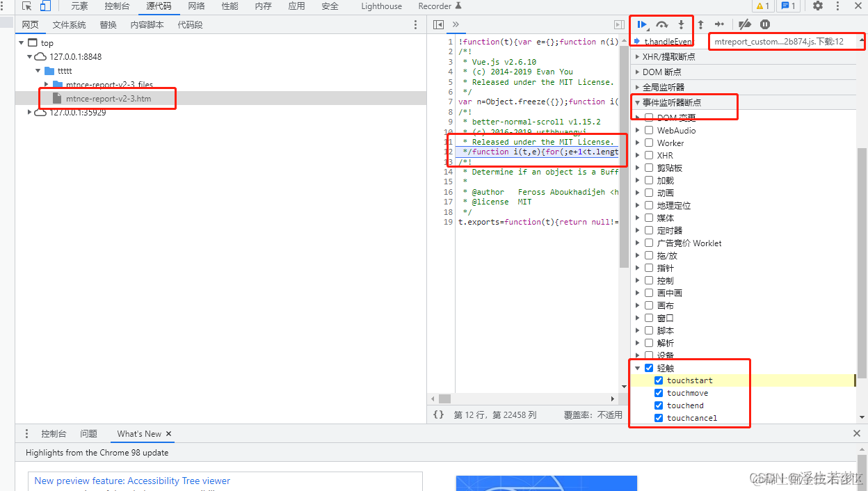
Task: Open the Lighthouse panel tab
Action: [x=381, y=6]
